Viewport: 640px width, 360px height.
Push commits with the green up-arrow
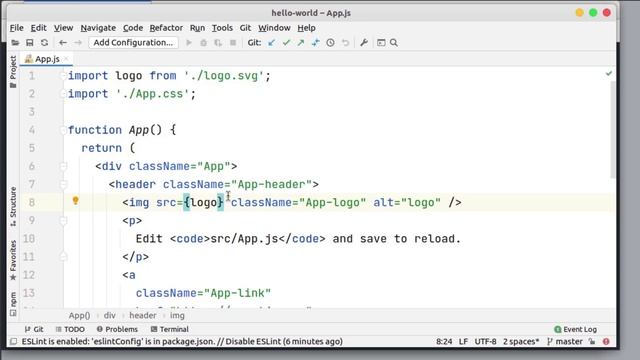[x=301, y=42]
